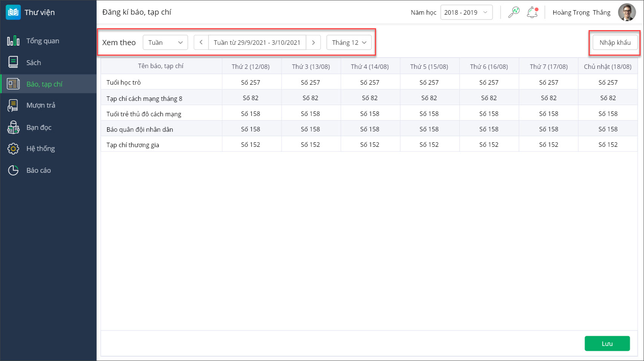Image resolution: width=644 pixels, height=361 pixels.
Task: Go to the previous week arrow
Action: [x=201, y=43]
